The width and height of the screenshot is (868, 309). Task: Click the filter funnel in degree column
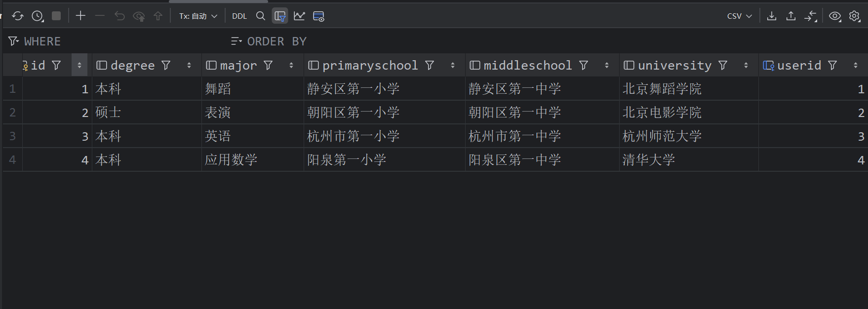pyautogui.click(x=166, y=65)
